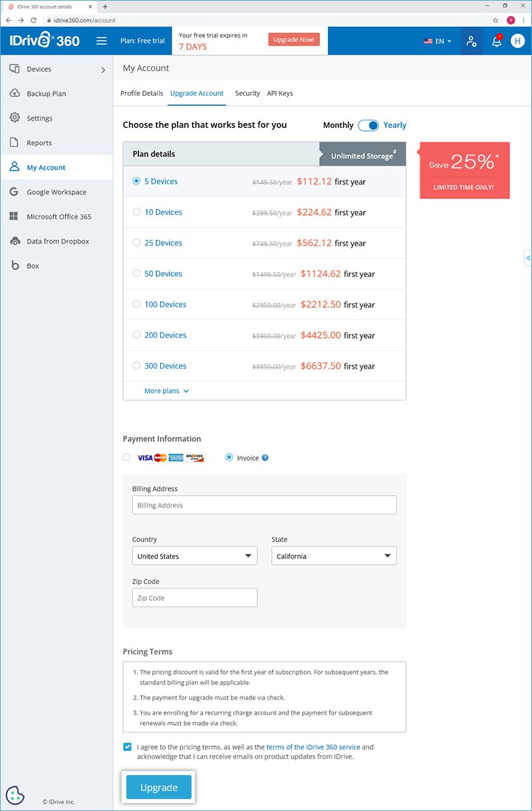Click the Google Workspace G icon

tap(14, 192)
